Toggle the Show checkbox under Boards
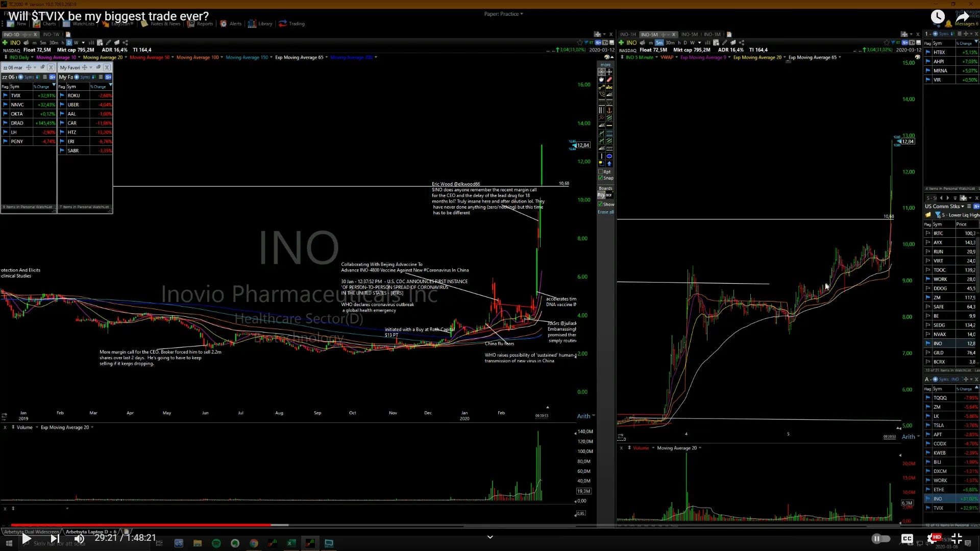Screen dimensions: 980x551 (601, 205)
